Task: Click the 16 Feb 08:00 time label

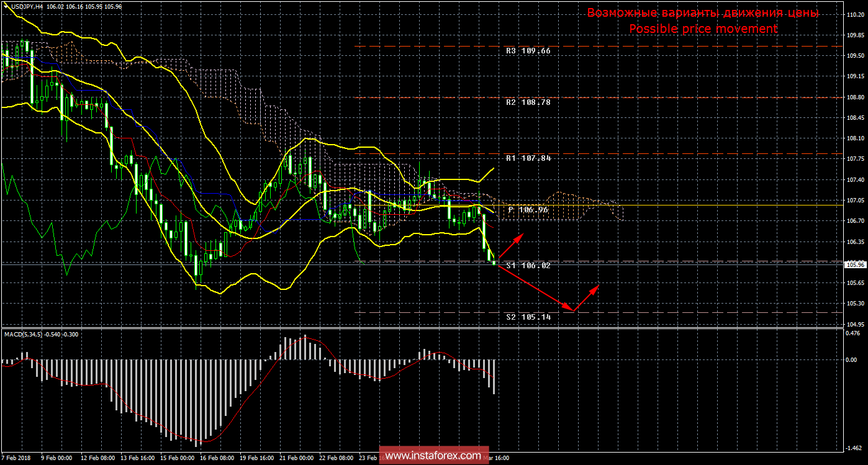Action: click(217, 458)
